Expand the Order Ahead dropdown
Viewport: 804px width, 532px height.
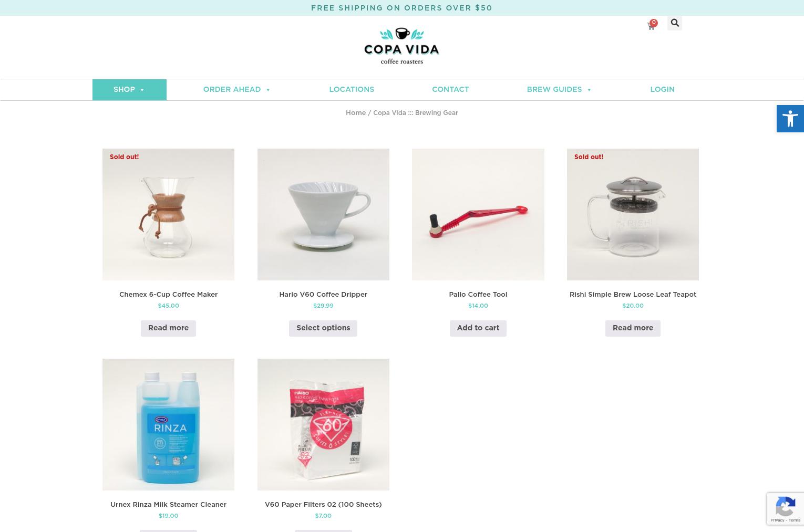(x=237, y=90)
